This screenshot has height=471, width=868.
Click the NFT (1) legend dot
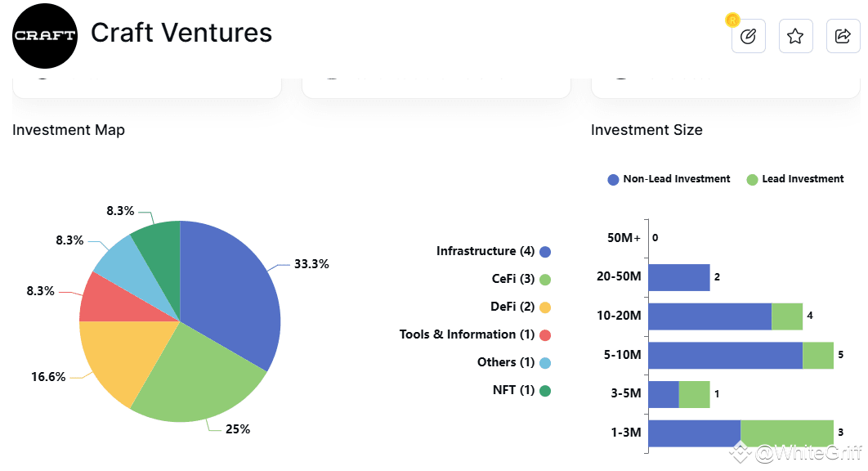[x=545, y=391]
